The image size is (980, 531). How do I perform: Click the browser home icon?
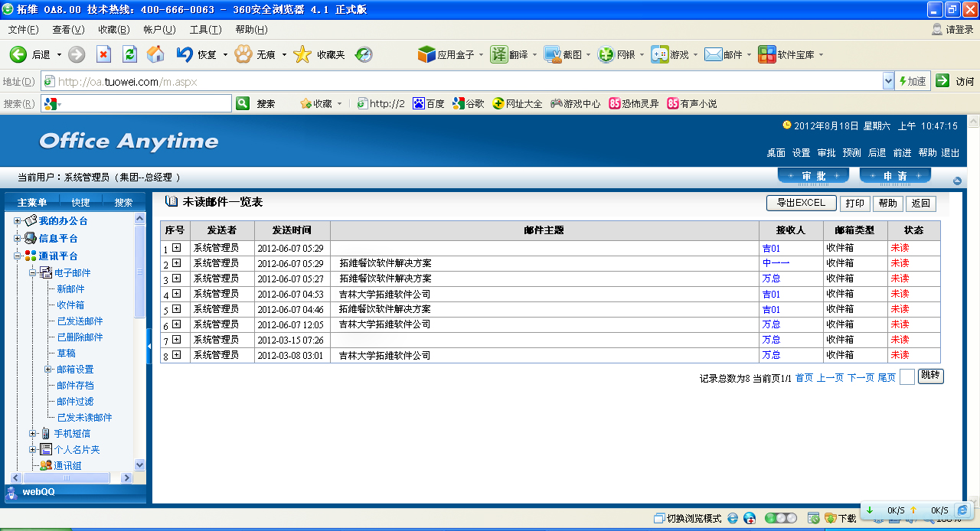pos(155,54)
